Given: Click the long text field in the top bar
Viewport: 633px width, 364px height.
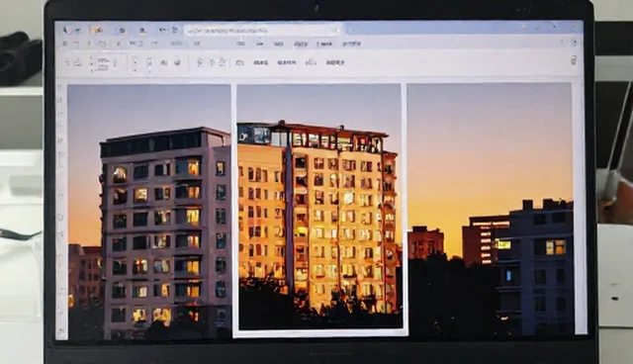Looking at the screenshot, I should (x=263, y=31).
